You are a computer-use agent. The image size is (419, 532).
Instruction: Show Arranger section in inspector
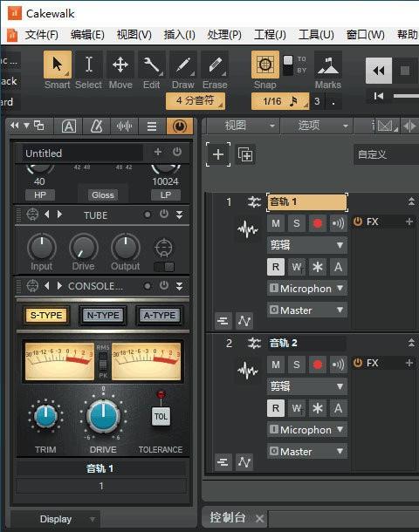point(69,126)
